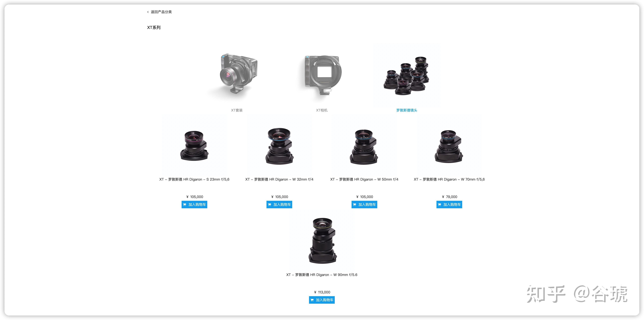
Task: Open the XT套装 category image
Action: tap(237, 75)
